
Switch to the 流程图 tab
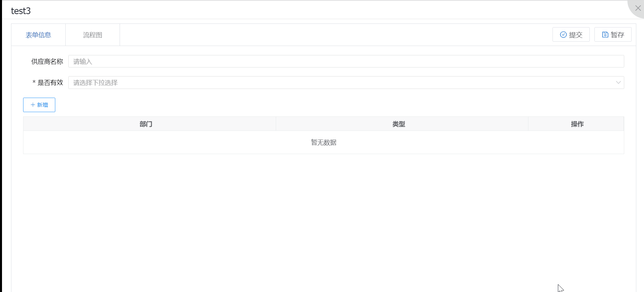(92, 35)
